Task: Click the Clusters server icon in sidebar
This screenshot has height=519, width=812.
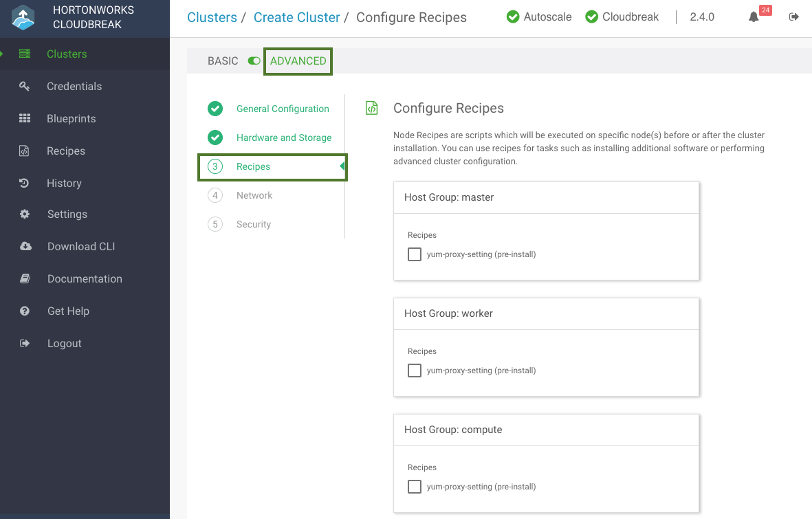Action: [x=24, y=54]
